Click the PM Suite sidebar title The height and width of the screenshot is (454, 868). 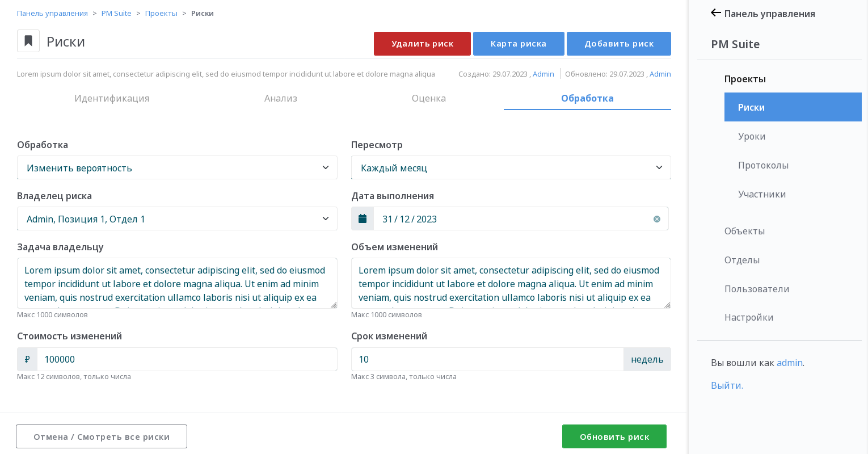tap(735, 44)
